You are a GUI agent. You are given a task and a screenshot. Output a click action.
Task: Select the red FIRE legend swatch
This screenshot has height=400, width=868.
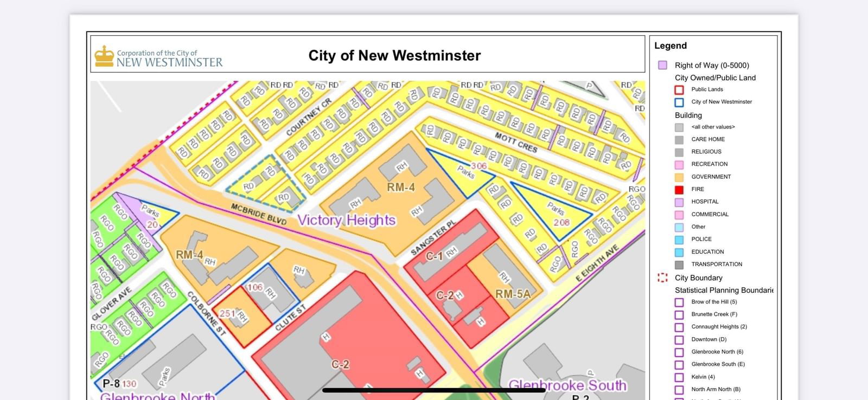(x=679, y=190)
